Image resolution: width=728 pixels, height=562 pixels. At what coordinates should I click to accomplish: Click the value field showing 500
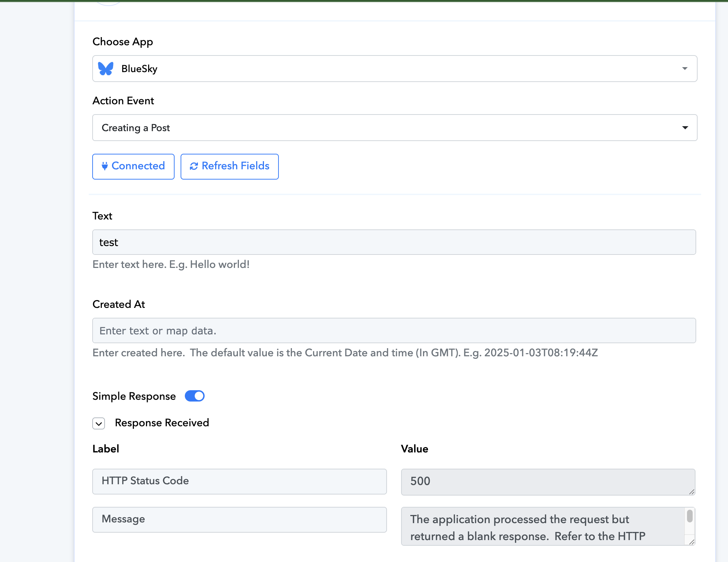[548, 482]
